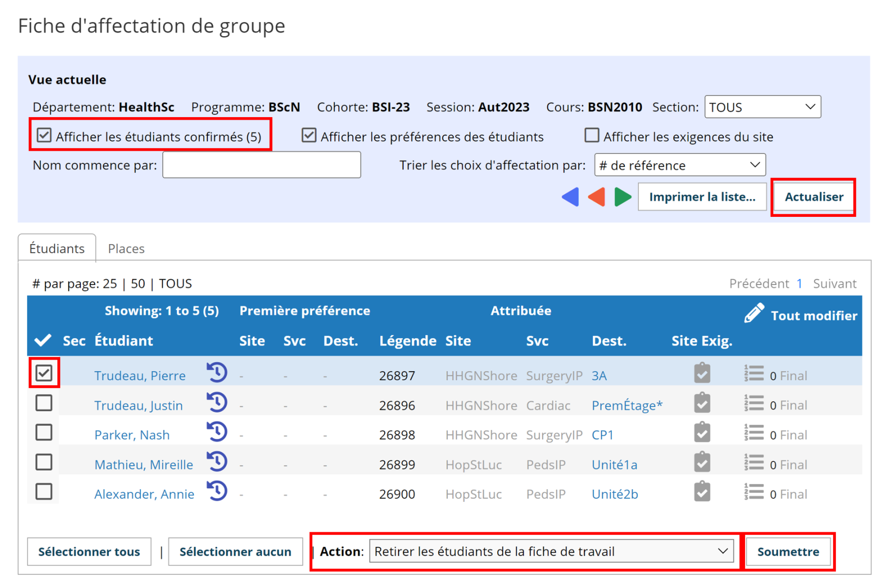Toggle Afficher les préférences des étudiants checkbox
The width and height of the screenshot is (882, 588).
(x=309, y=135)
